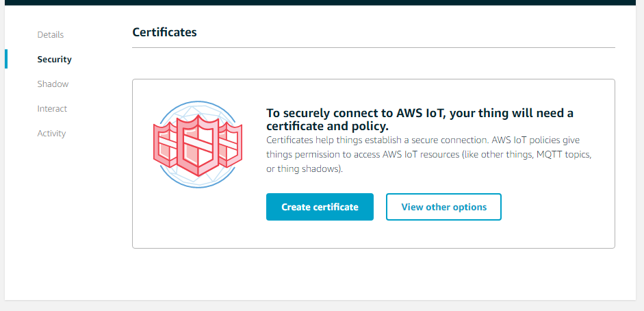Click the certificates description paragraph text

pyautogui.click(x=428, y=154)
